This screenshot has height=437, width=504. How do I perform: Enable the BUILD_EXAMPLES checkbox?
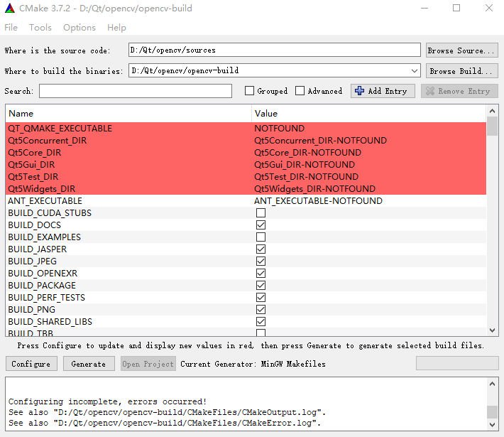point(261,237)
